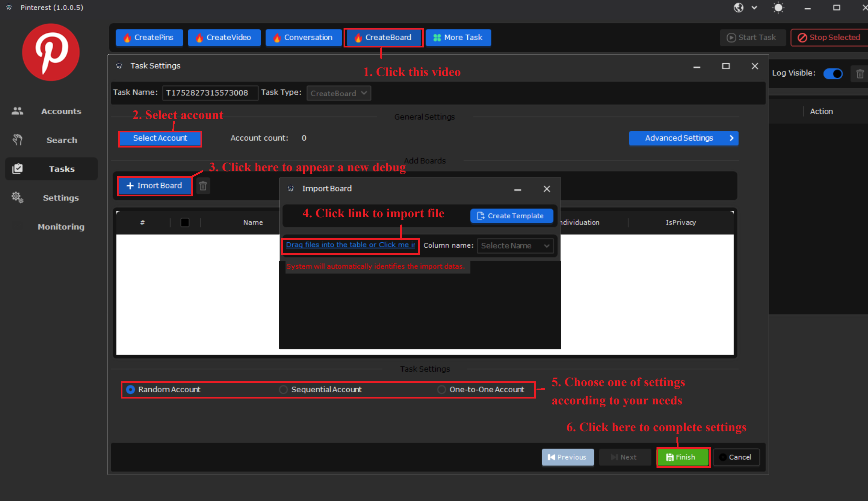Open the Conversation task

pyautogui.click(x=304, y=37)
